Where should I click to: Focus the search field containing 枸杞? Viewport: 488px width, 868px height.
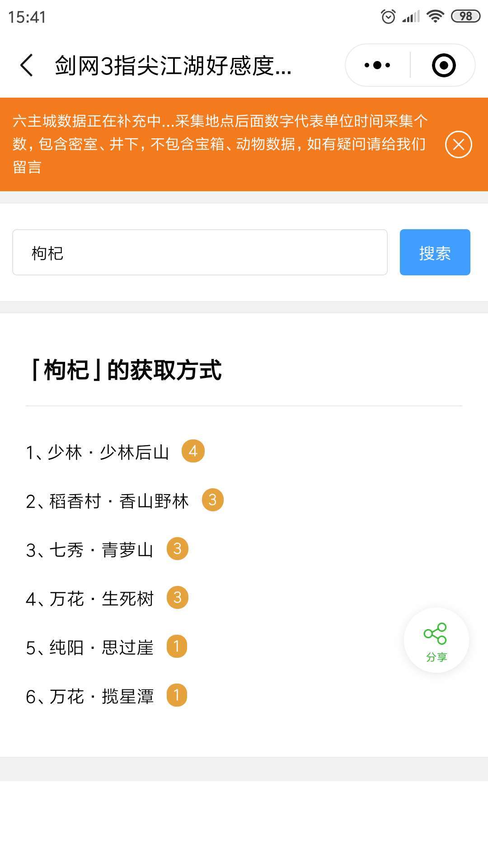[x=200, y=252]
